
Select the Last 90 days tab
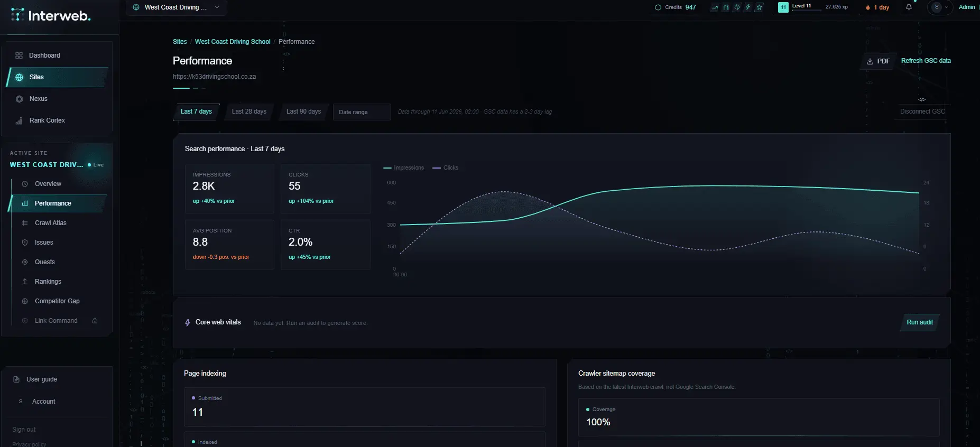[x=303, y=111]
